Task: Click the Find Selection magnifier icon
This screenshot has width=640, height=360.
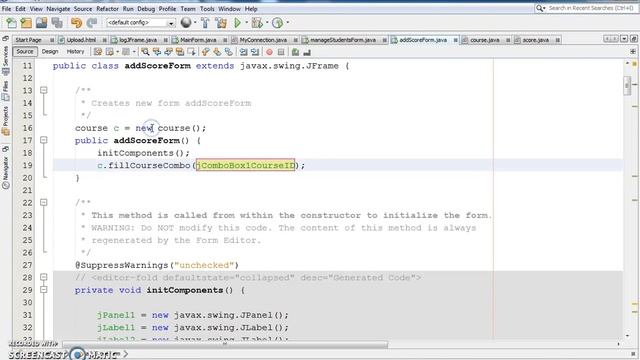Action: coord(145,52)
